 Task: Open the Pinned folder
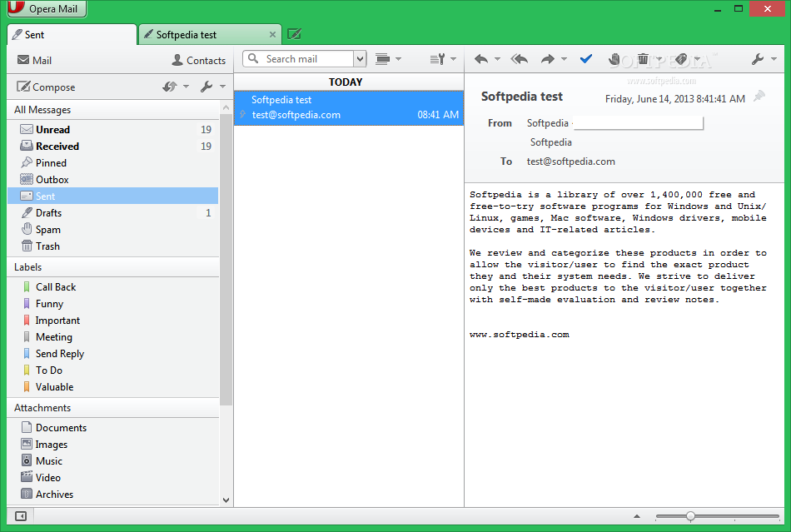113,163
